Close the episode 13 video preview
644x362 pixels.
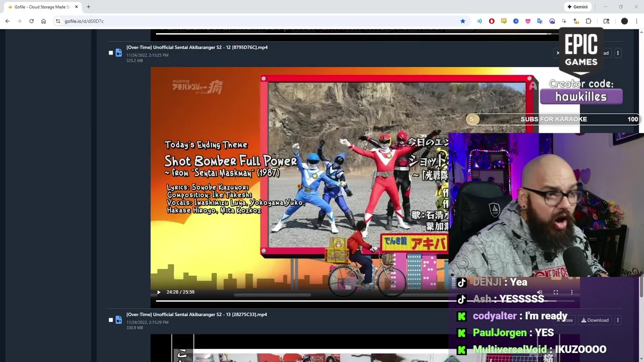click(565, 320)
